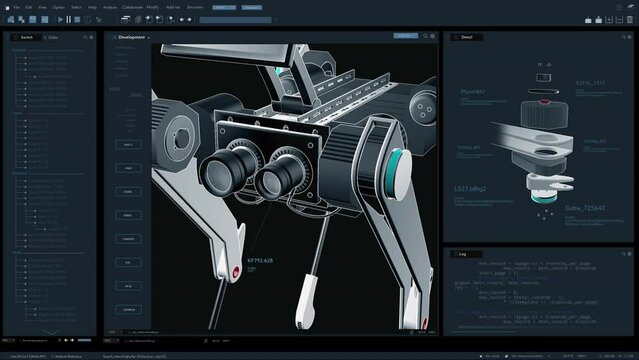Open the Analyze menu

coord(110,7)
